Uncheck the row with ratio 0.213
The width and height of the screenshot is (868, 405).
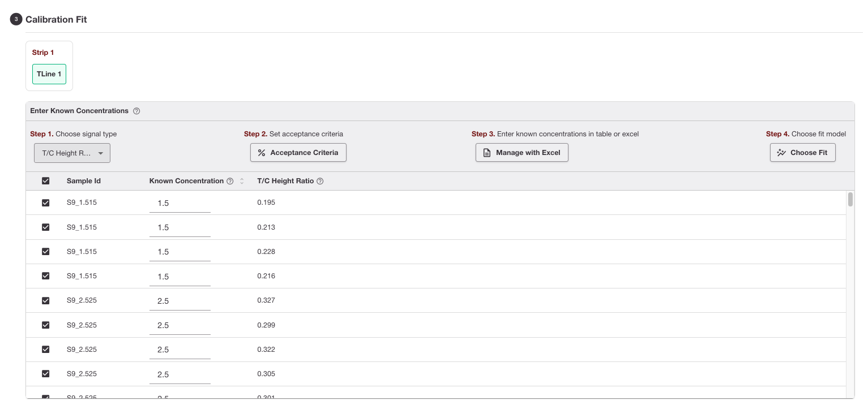[x=46, y=227]
